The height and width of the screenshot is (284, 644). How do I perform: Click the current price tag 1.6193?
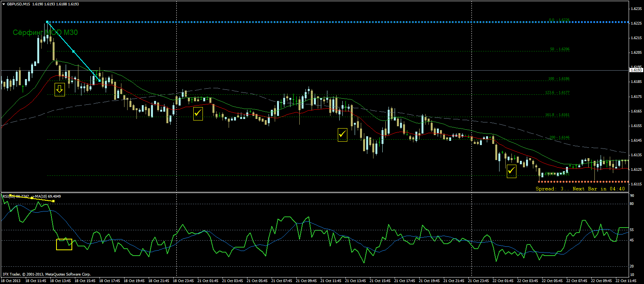[636, 70]
